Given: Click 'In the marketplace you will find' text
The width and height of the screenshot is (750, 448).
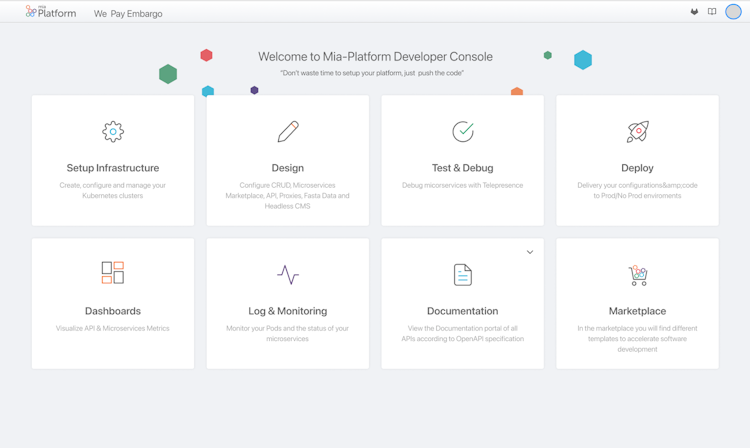Looking at the screenshot, I should [637, 339].
